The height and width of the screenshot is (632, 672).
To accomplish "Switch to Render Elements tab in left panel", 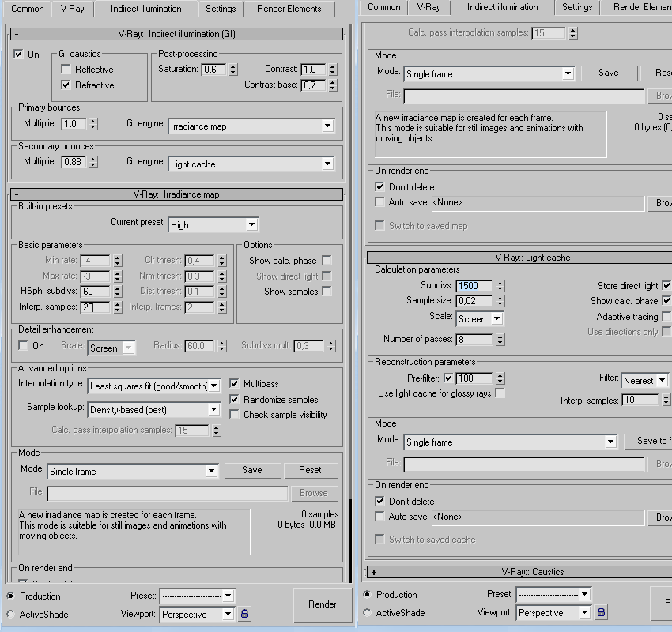I will tap(289, 9).
